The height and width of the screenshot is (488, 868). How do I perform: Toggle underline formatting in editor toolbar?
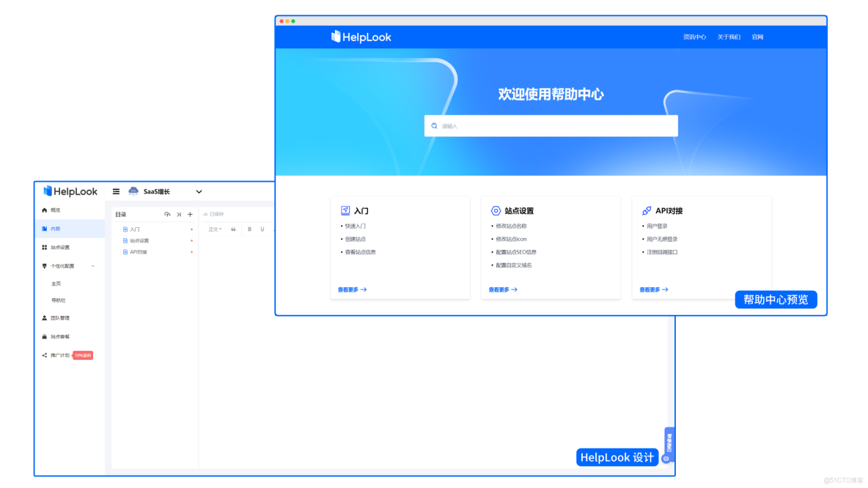click(262, 229)
